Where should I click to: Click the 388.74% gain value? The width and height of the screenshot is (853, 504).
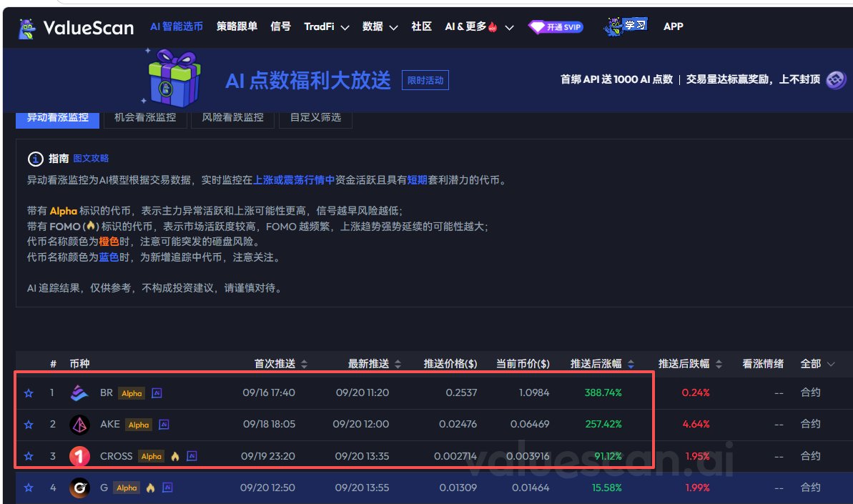point(603,392)
